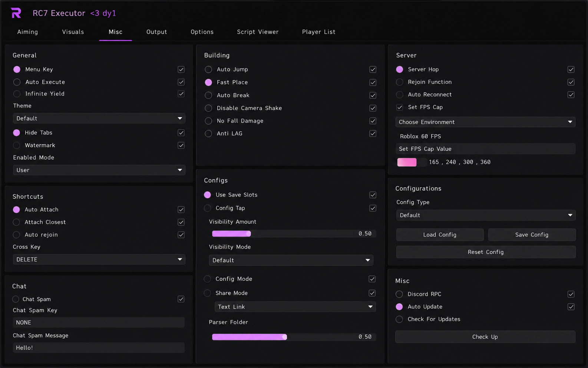Uncheck the Attach Closest checkbox
This screenshot has height=368, width=588.
tap(181, 222)
